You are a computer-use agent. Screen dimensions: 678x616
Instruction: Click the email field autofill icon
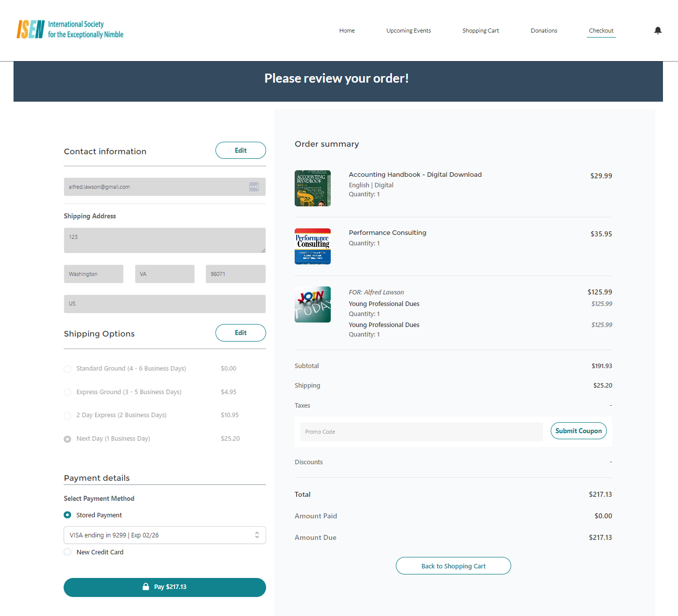coord(254,187)
